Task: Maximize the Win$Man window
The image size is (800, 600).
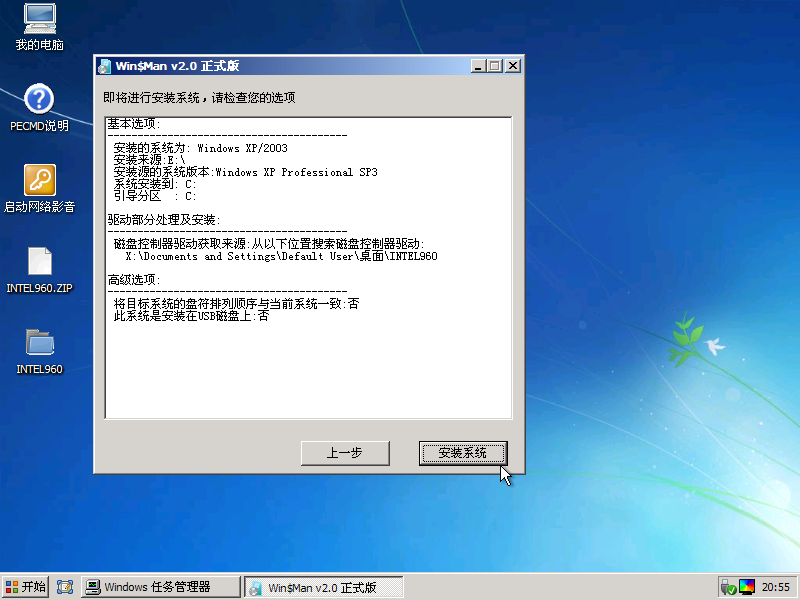Action: point(494,66)
